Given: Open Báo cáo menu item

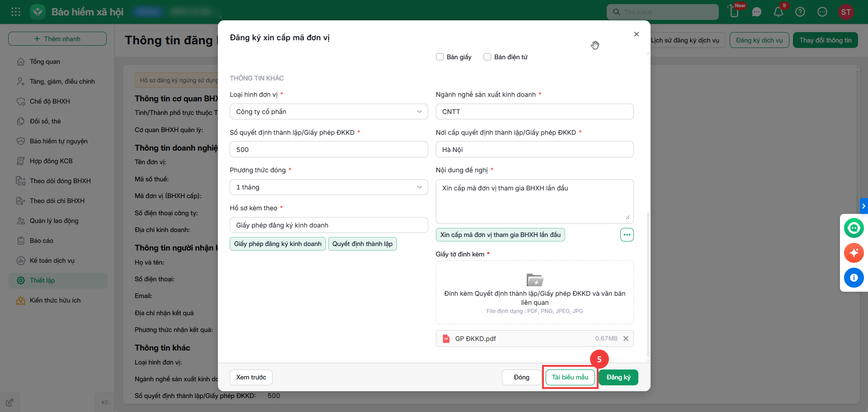Looking at the screenshot, I should [x=58, y=241].
